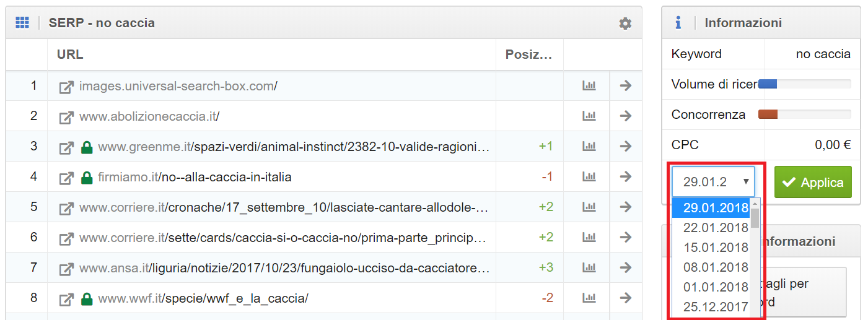Open the www.abolizionecaccia.it URL link
The width and height of the screenshot is (868, 320).
pos(149,116)
